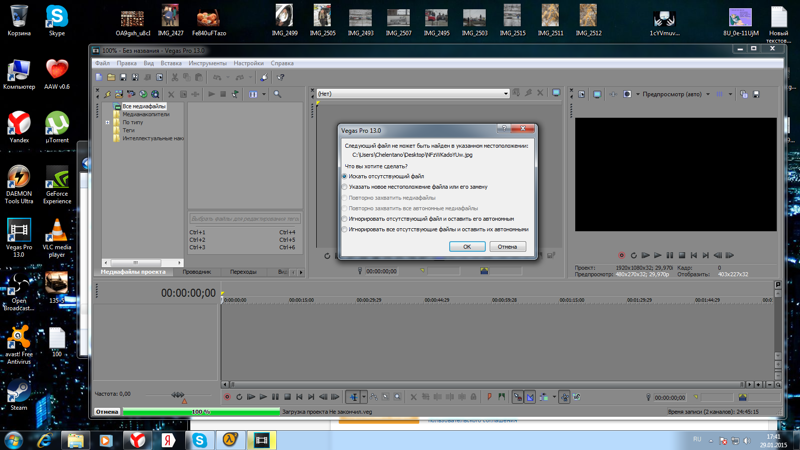
Task: Open the 'Инструменты' menu
Action: click(207, 63)
